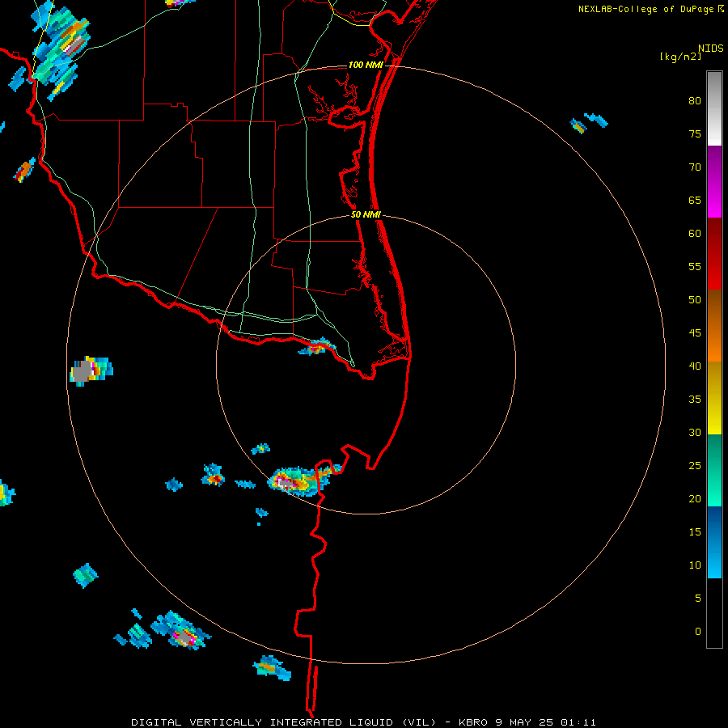The image size is (728, 728).
Task: Click the scale value 45
Action: coord(695,333)
